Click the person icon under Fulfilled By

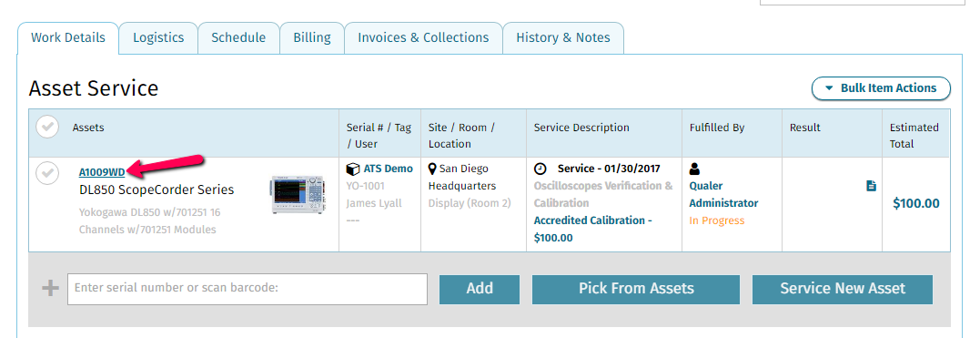click(x=695, y=169)
